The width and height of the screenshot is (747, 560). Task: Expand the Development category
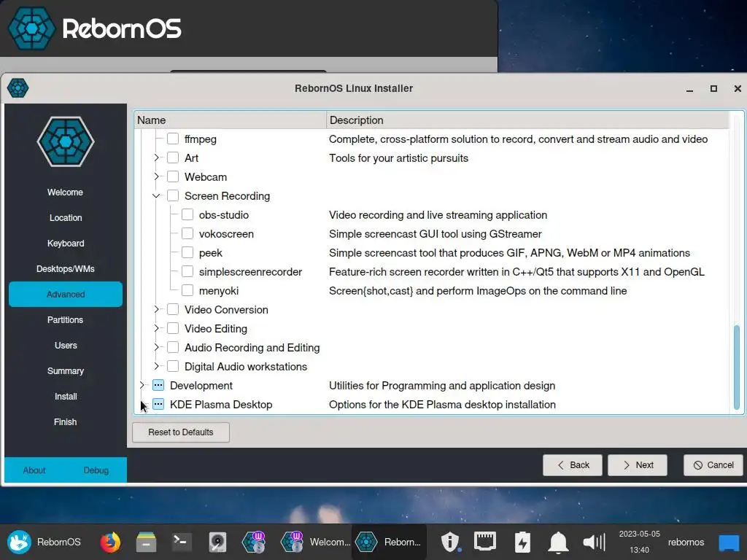[142, 385]
